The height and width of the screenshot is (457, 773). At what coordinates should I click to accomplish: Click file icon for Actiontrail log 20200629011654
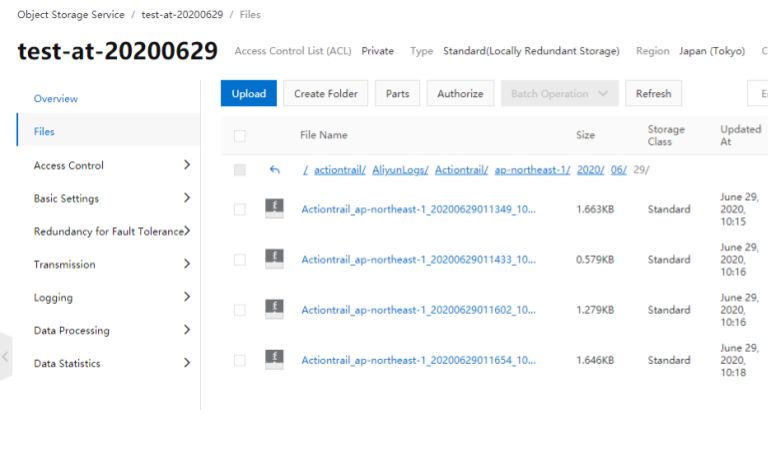pos(274,359)
